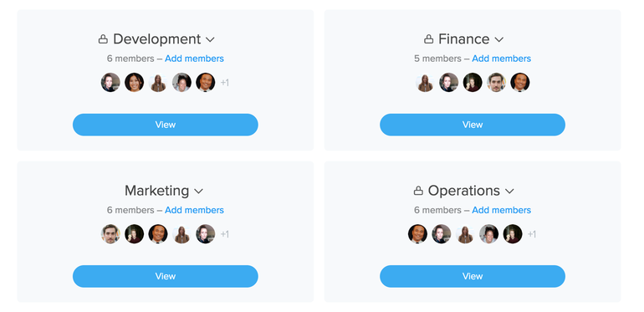
Task: Add members to the Marketing team
Action: (194, 210)
